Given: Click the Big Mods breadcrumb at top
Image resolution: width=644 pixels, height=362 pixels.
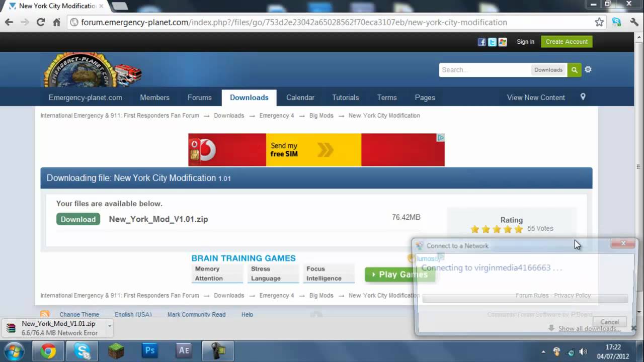Looking at the screenshot, I should (x=321, y=116).
